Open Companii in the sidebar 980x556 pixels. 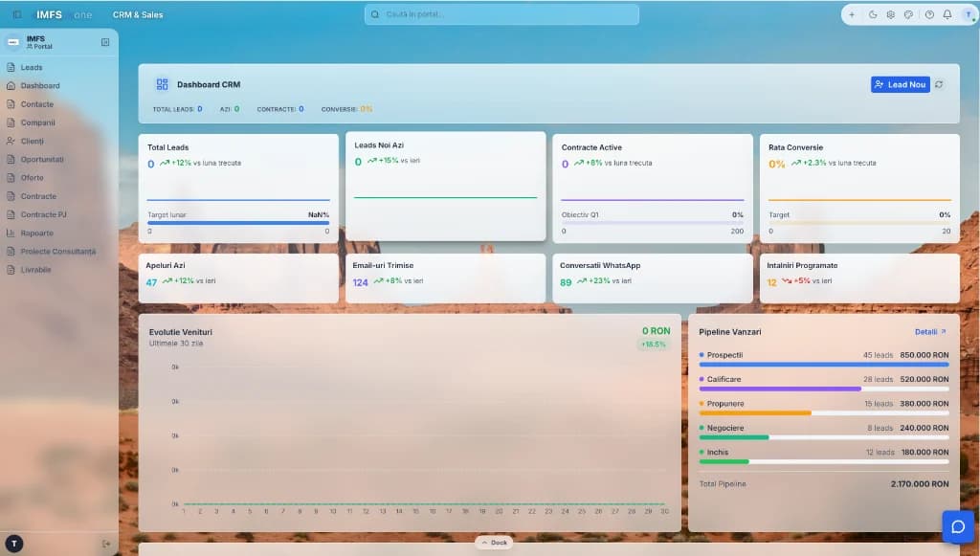pos(37,122)
